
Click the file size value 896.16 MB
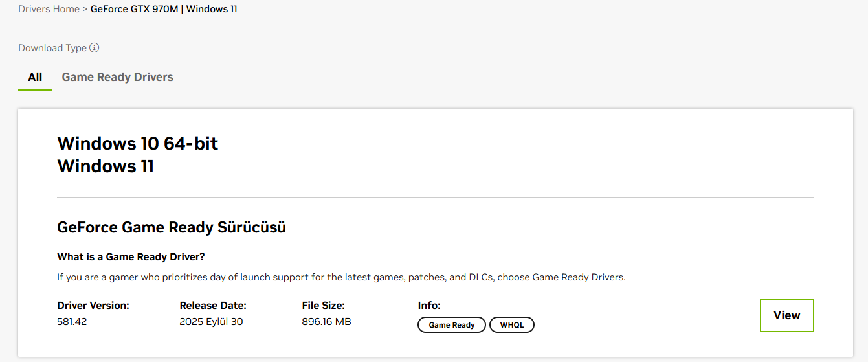[x=326, y=322]
